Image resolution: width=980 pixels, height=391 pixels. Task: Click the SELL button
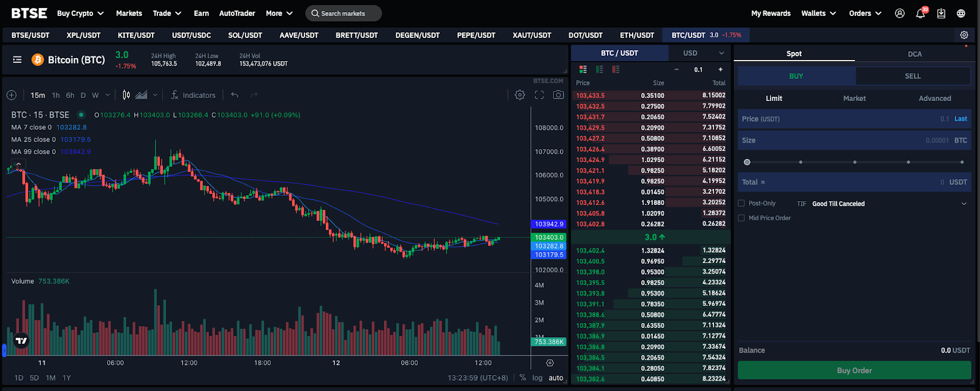[913, 76]
